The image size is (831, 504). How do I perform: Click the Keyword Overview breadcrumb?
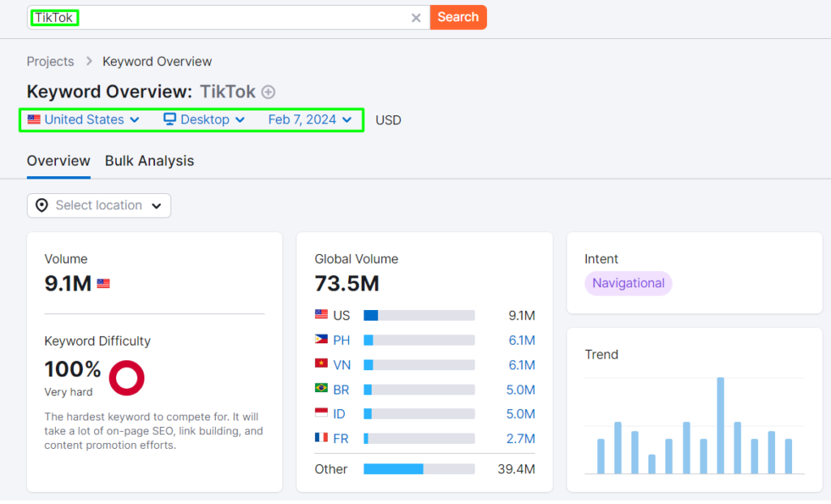157,62
